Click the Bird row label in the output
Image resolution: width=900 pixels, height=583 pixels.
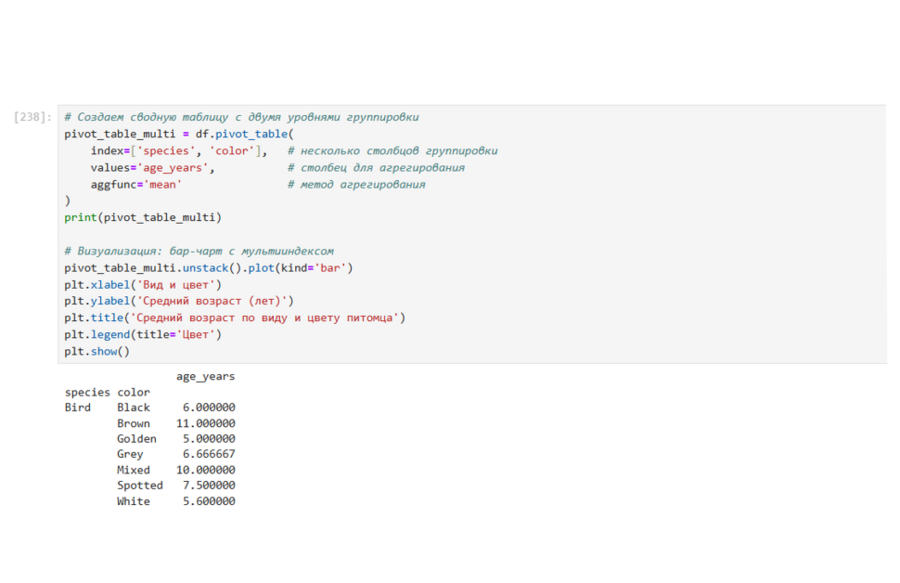(x=77, y=408)
